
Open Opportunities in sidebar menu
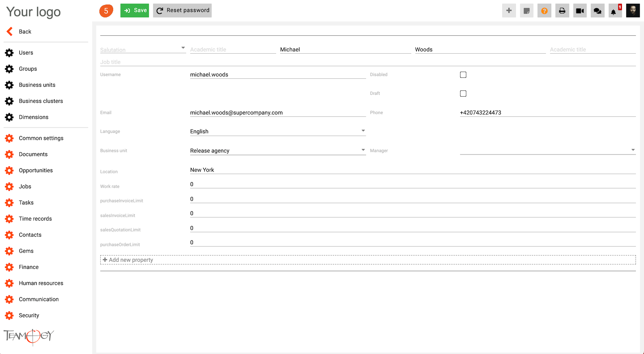coord(36,171)
